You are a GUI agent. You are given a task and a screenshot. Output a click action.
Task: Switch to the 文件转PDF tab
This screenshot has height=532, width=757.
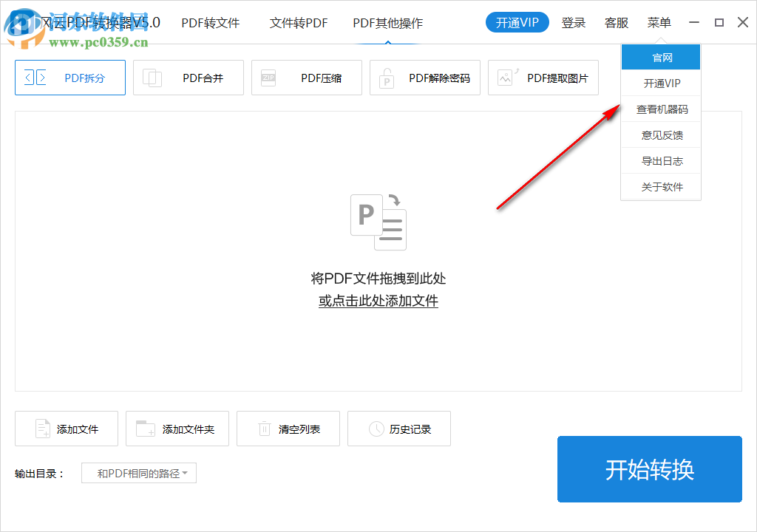(299, 23)
